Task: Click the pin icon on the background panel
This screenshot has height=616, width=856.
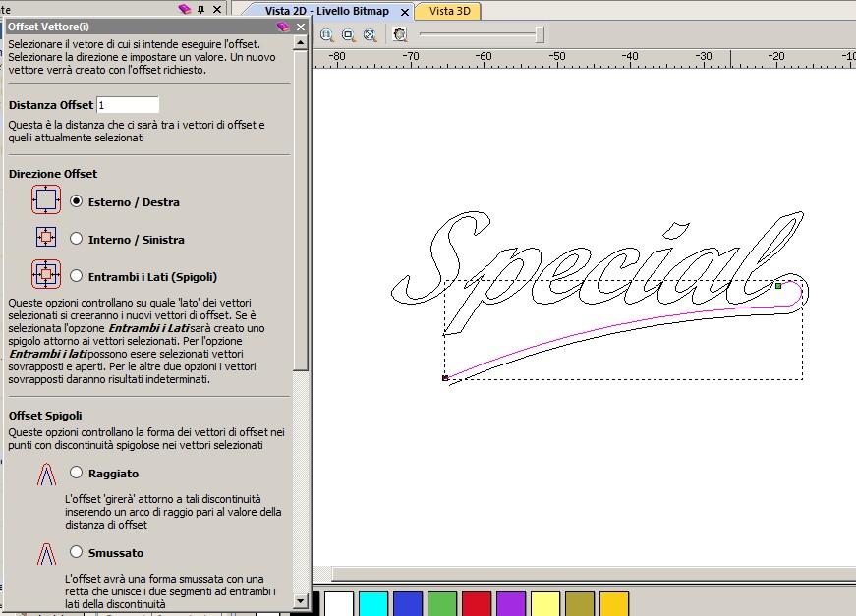Action: (201, 9)
